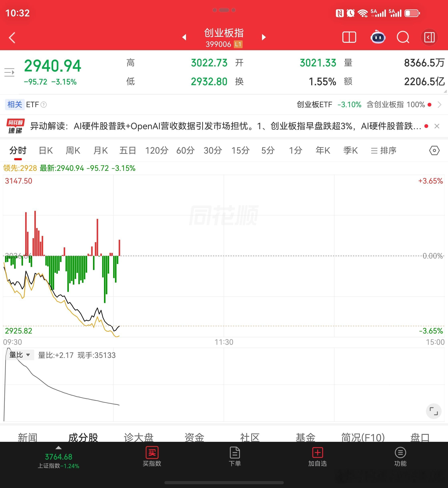The image size is (448, 488).
Task: Tap the 现手:35133 value
Action: point(96,355)
